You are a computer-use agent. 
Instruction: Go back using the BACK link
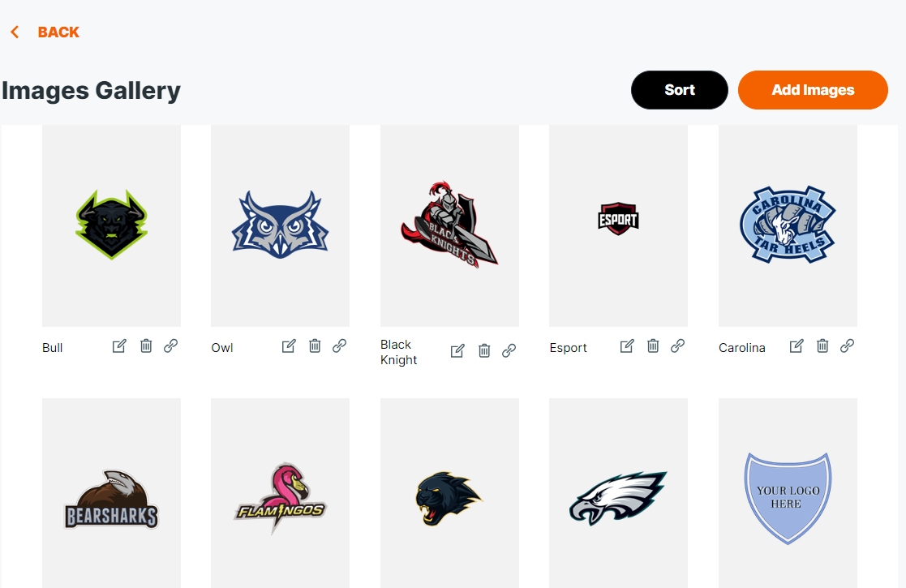45,32
